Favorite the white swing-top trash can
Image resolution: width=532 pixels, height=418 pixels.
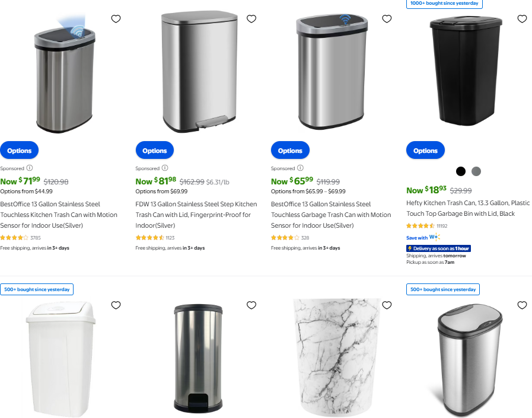pos(116,305)
